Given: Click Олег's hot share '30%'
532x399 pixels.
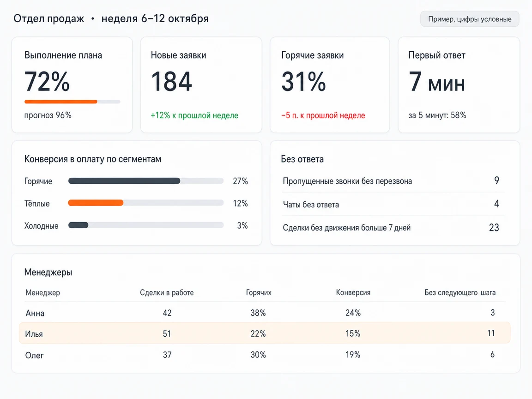Looking at the screenshot, I should (x=258, y=355).
